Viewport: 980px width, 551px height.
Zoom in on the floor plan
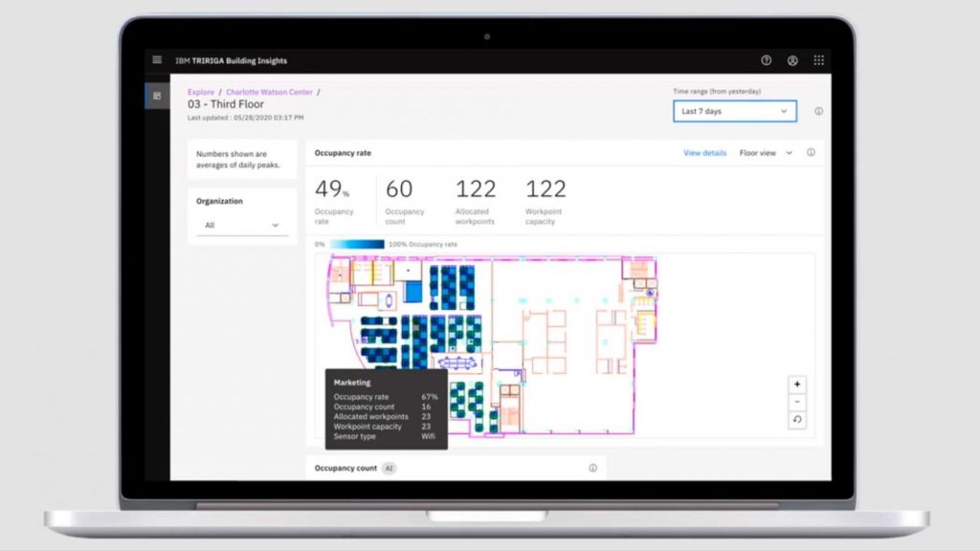click(x=797, y=385)
